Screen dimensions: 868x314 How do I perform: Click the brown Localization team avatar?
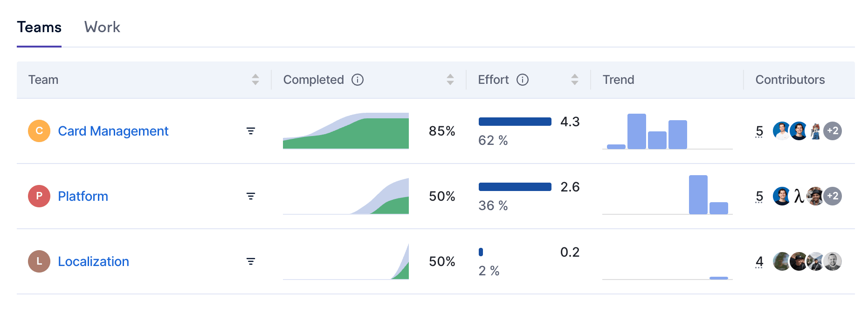[39, 261]
